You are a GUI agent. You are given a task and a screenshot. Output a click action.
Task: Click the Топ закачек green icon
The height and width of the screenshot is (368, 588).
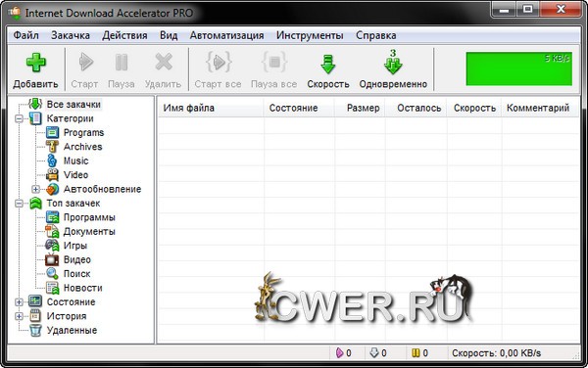point(35,204)
